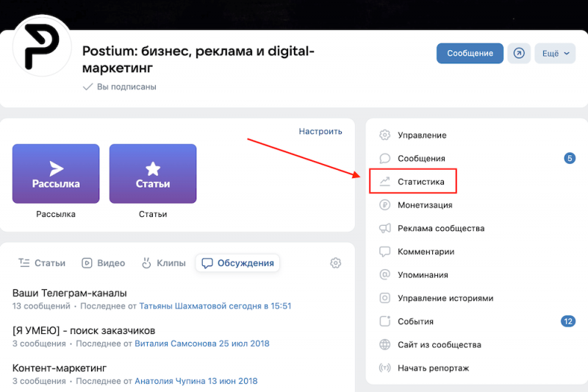Screen dimensions: 588x392
Task: Click the Реклама сообщества megaphone icon
Action: tap(384, 228)
